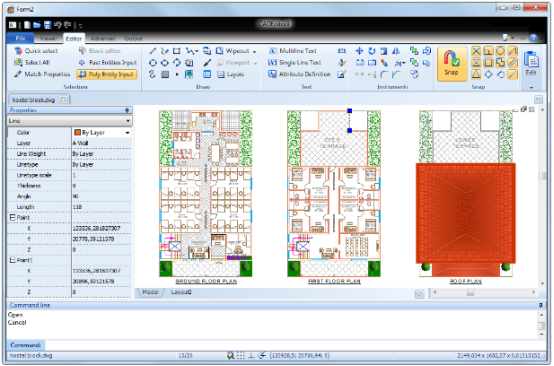Collapse the Point tree node

(x=12, y=217)
